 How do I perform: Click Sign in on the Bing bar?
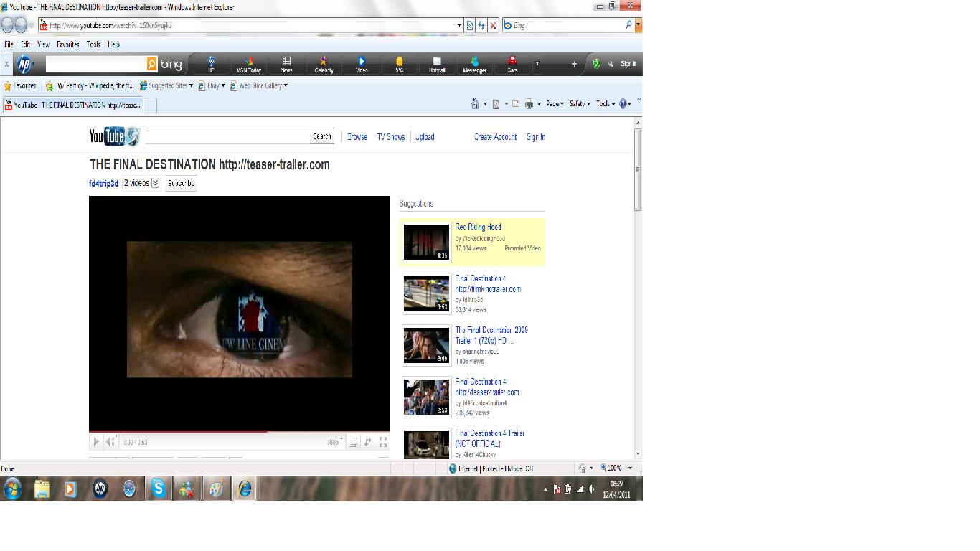(x=628, y=64)
